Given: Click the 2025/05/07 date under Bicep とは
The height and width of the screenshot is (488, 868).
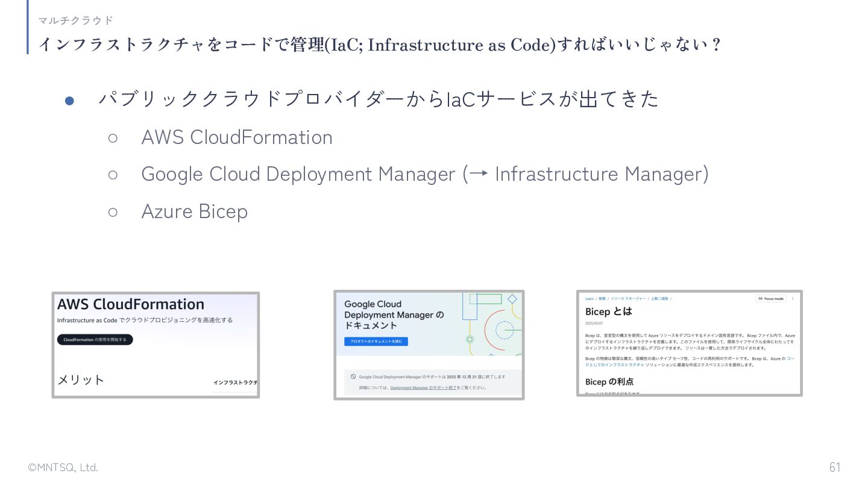Looking at the screenshot, I should 594,324.
